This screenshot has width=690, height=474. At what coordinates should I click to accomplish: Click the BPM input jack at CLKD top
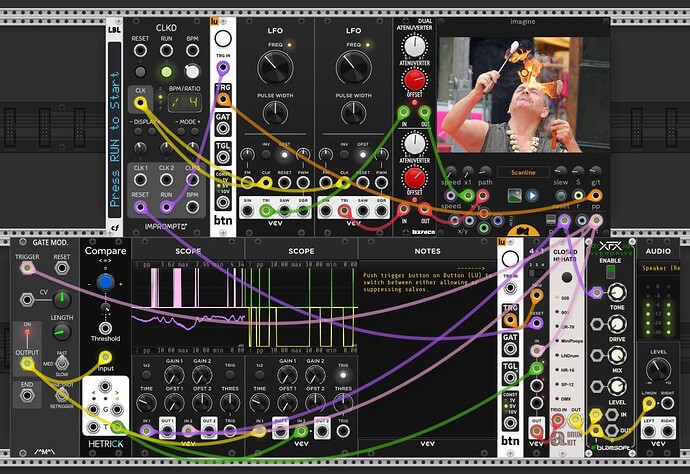(192, 50)
